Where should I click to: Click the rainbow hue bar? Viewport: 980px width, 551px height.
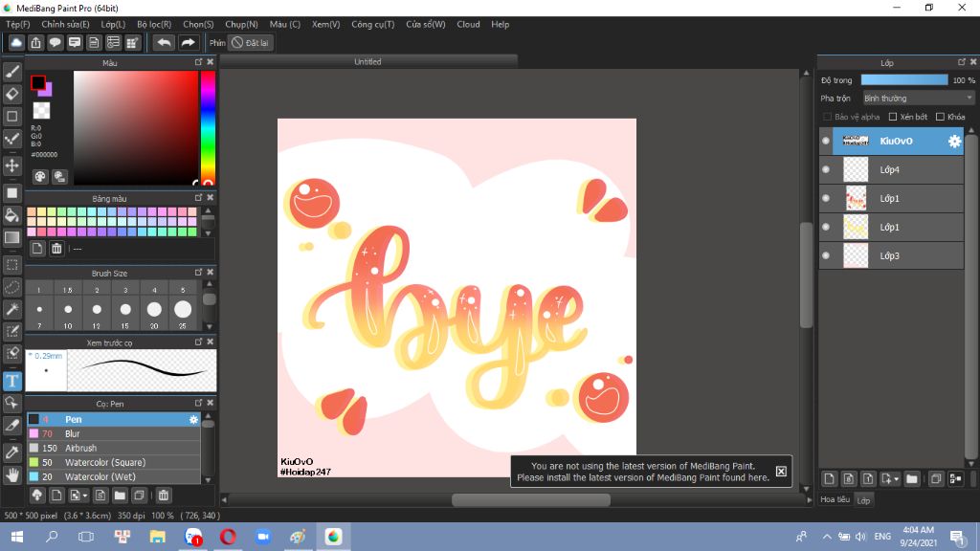[x=208, y=127]
